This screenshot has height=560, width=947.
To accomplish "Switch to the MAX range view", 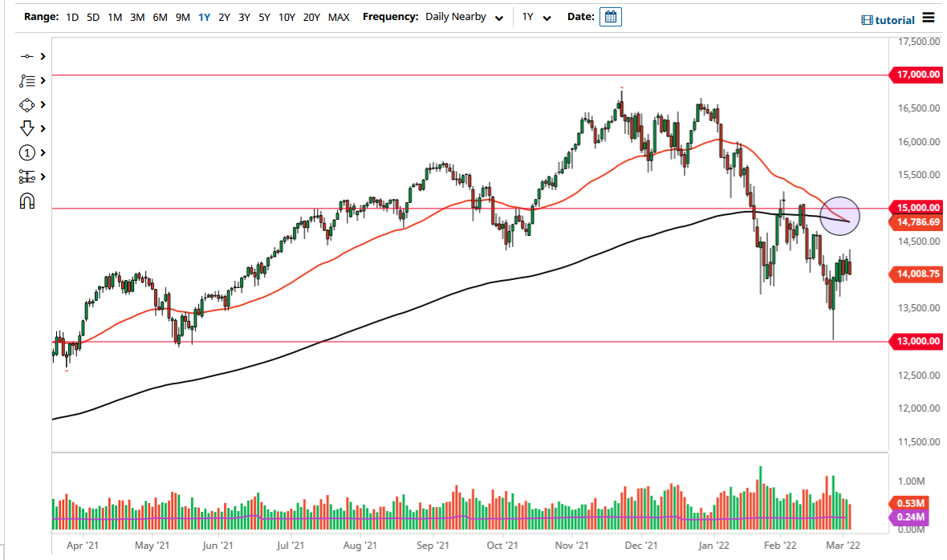I will pos(339,16).
